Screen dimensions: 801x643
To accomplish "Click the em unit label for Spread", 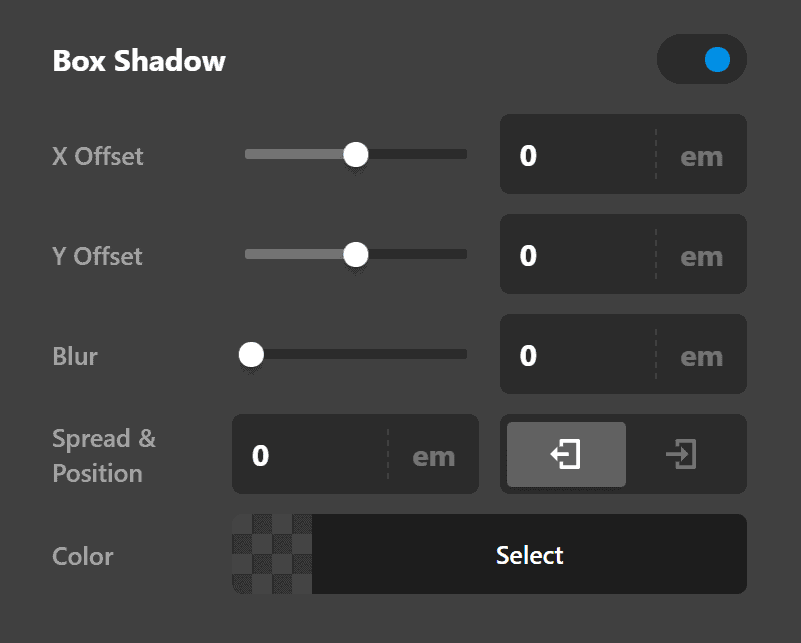I will point(433,455).
